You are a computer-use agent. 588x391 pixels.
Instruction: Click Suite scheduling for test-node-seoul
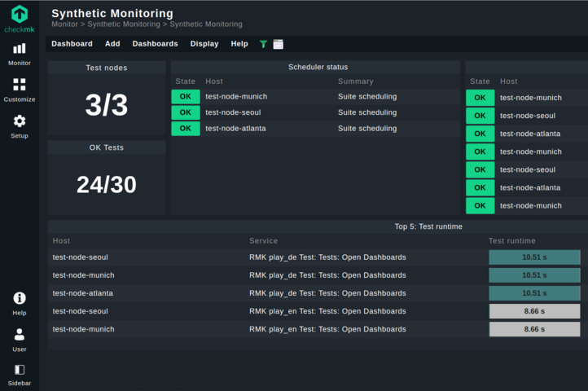pos(367,112)
